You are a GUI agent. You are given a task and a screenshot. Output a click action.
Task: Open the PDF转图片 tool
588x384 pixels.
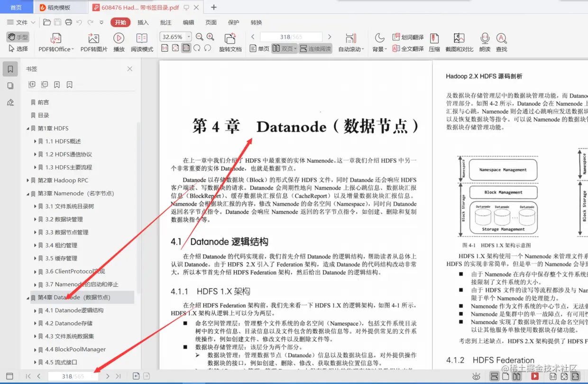pos(94,42)
